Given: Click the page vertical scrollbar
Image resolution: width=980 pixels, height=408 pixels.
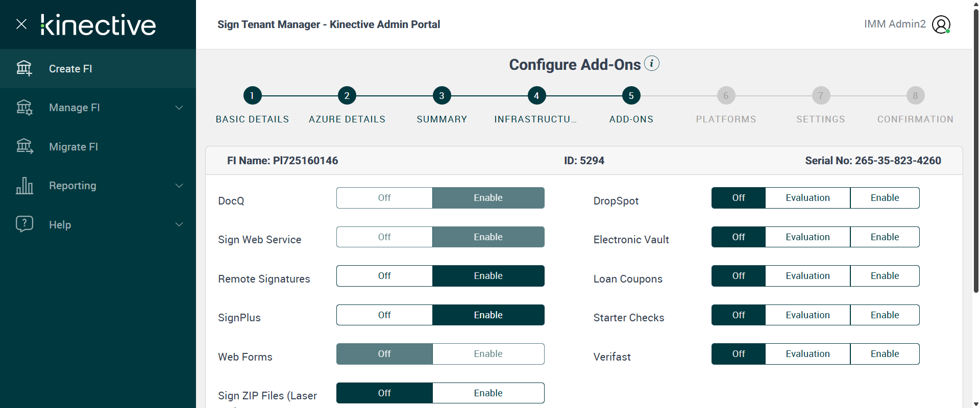Looking at the screenshot, I should point(976,153).
